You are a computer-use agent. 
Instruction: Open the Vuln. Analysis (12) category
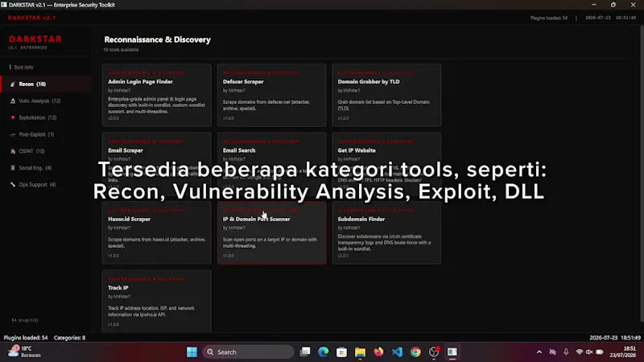pos(46,101)
